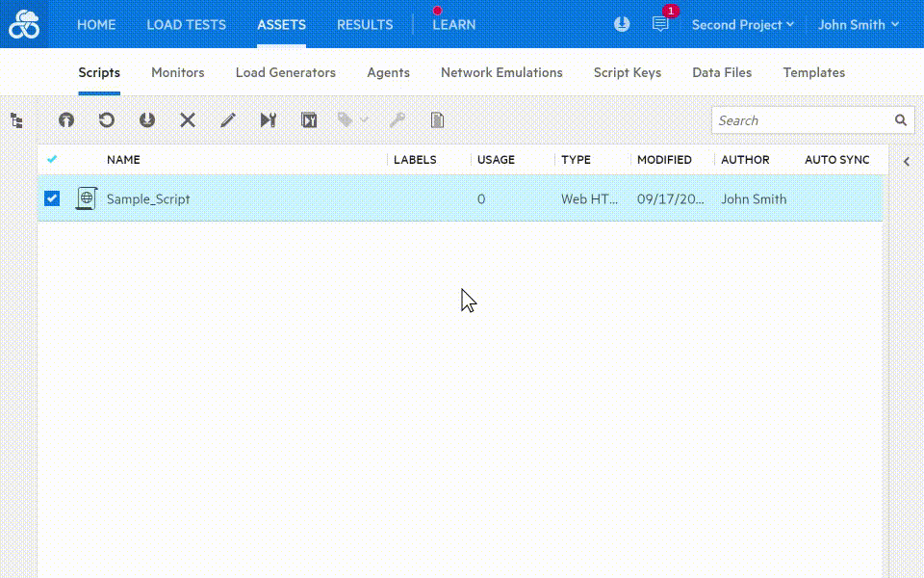The height and width of the screenshot is (578, 924).
Task: Open the notifications message icon
Action: [x=660, y=25]
